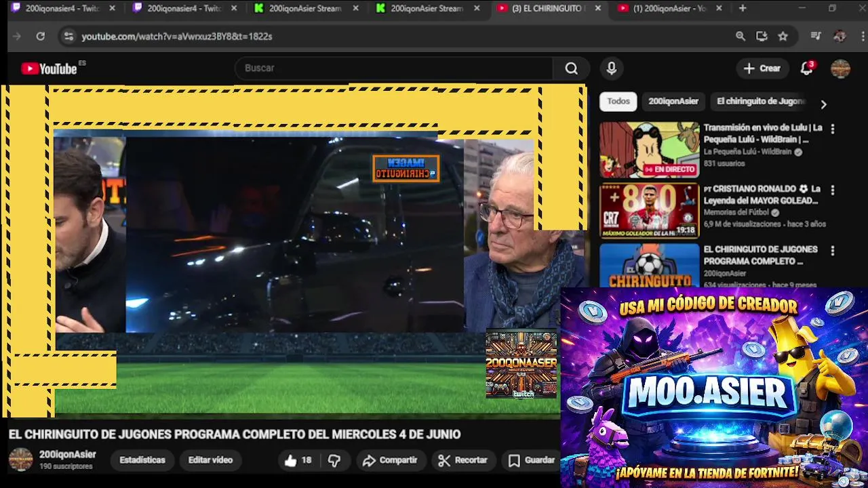Click the youtube.com URL in address bar
The width and height of the screenshot is (868, 488).
(177, 37)
